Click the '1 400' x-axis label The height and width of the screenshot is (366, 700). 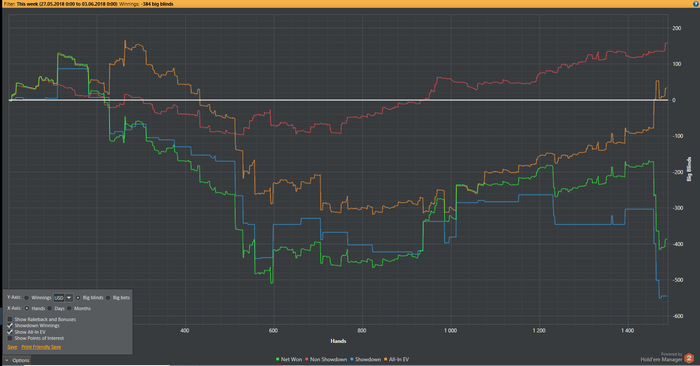[627, 331]
